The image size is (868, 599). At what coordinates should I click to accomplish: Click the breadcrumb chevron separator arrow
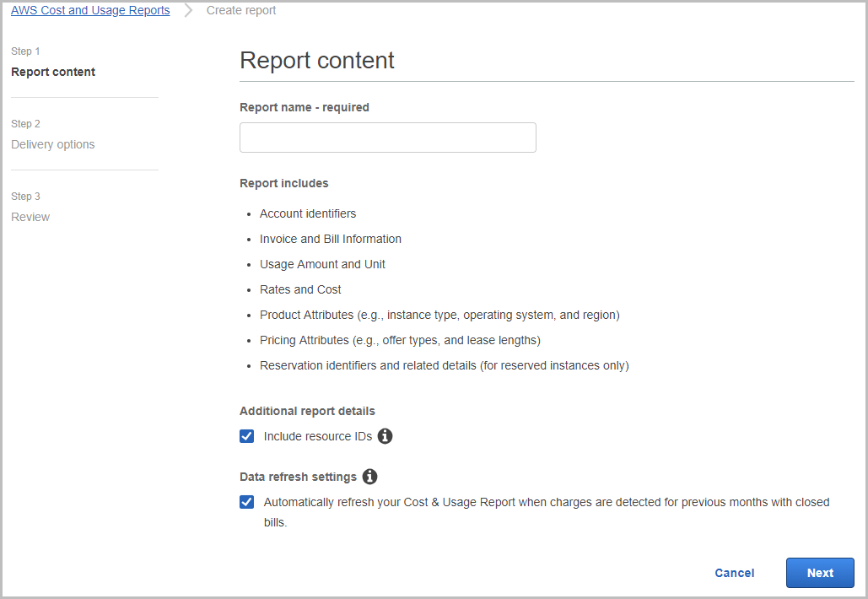coord(188,11)
